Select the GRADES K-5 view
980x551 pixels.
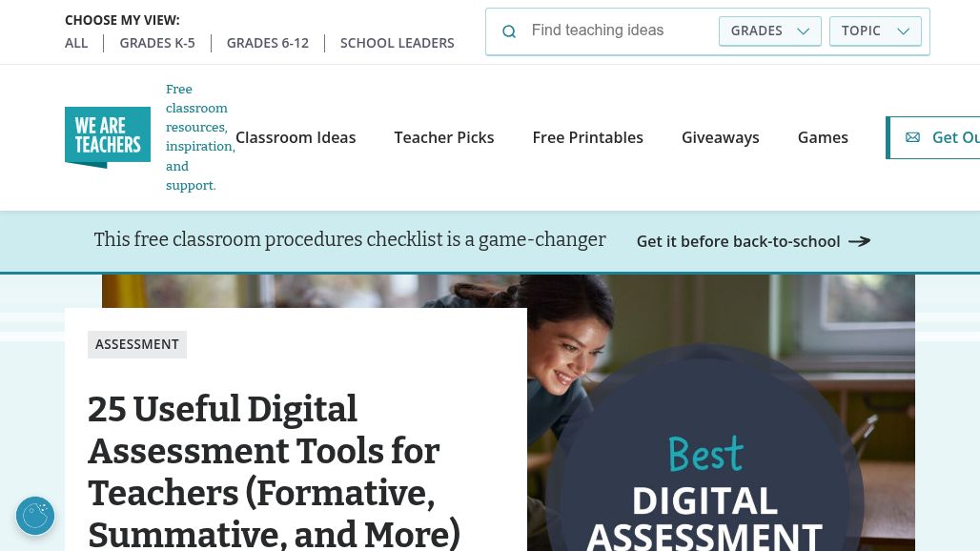157,43
